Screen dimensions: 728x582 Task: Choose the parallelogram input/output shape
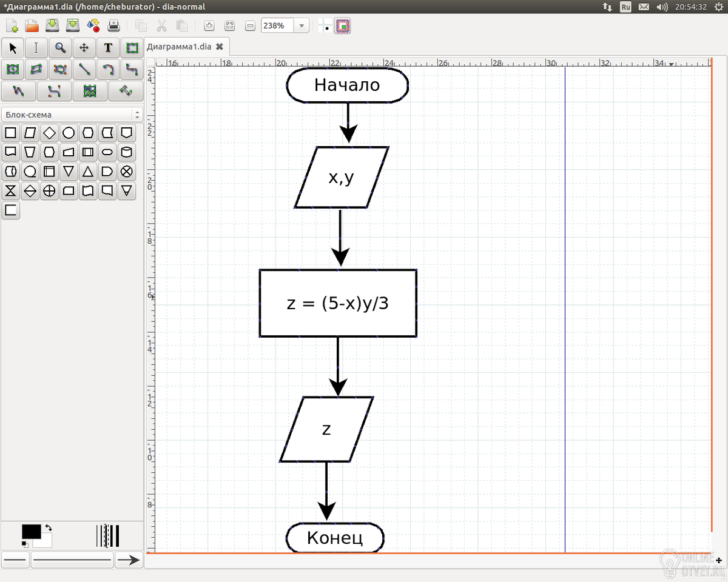(x=30, y=133)
